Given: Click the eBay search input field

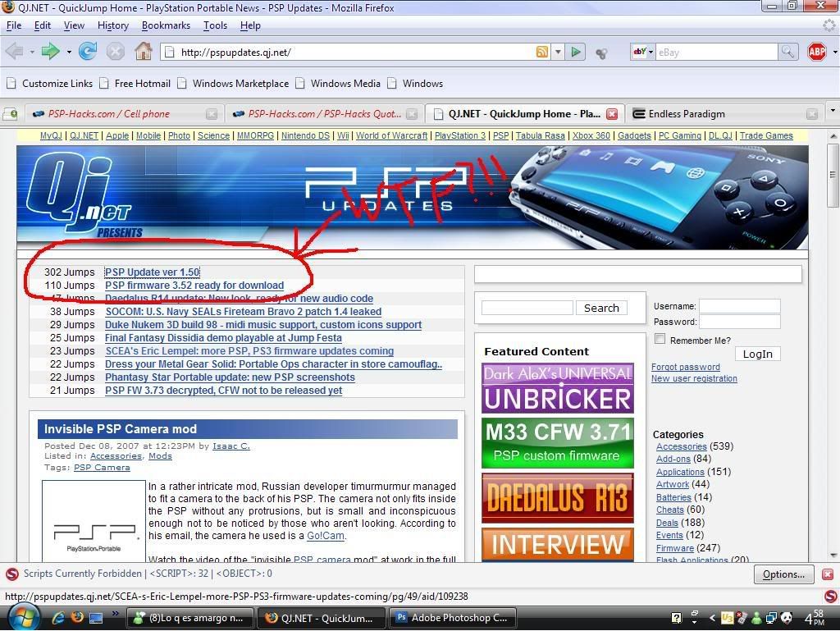Looking at the screenshot, I should point(717,52).
